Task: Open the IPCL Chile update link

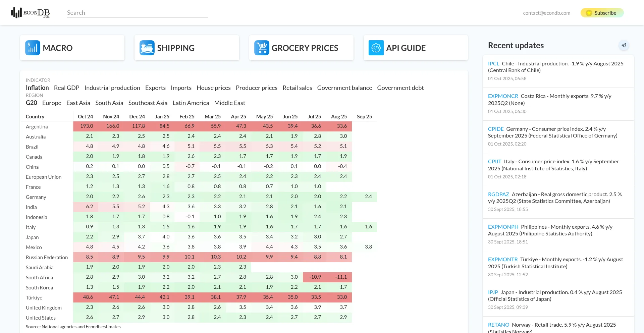Action: pyautogui.click(x=493, y=64)
